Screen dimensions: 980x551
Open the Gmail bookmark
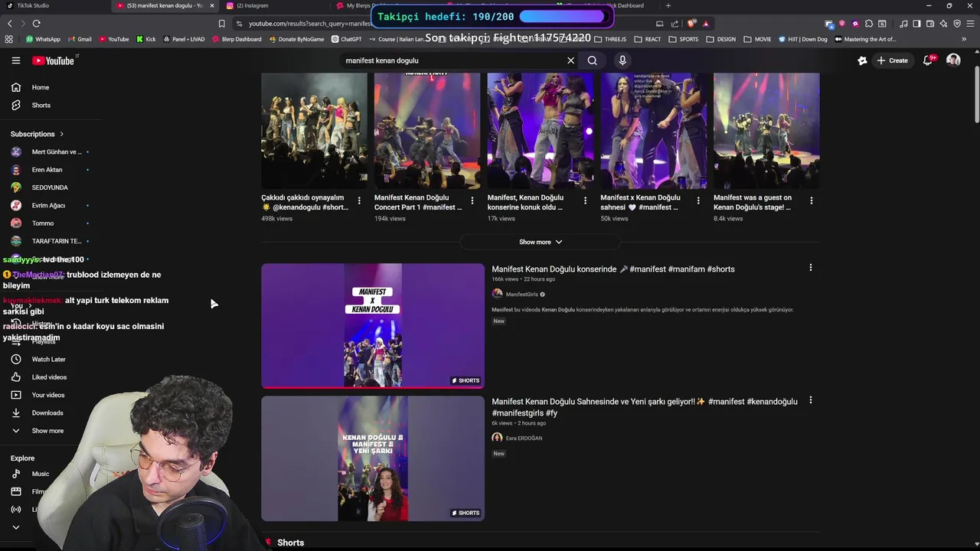pos(80,39)
